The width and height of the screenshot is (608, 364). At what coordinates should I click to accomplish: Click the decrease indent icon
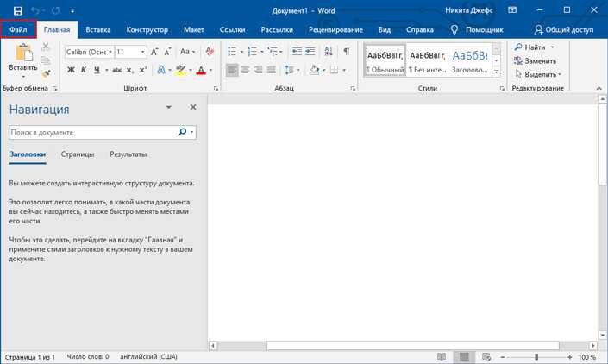click(297, 52)
